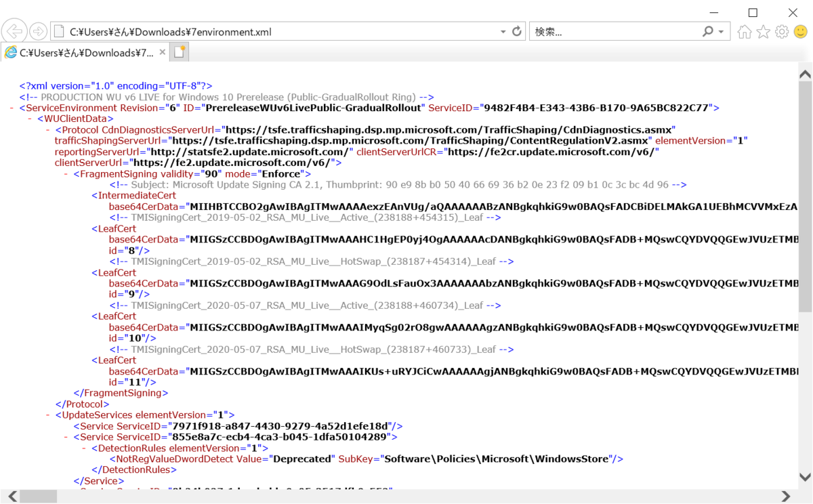Click the IE icon on the tab
This screenshot has width=813, height=504.
click(x=11, y=53)
